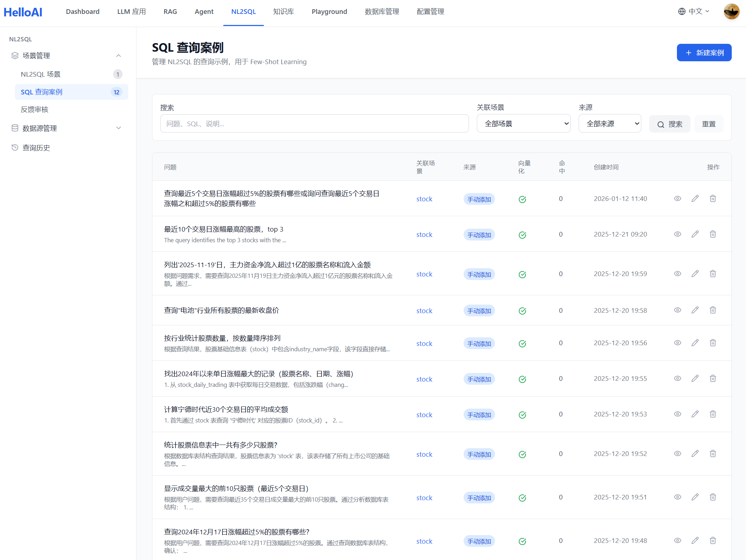The height and width of the screenshot is (560, 746).
Task: Edit the 按行业统计股票数量 case
Action: pyautogui.click(x=695, y=343)
